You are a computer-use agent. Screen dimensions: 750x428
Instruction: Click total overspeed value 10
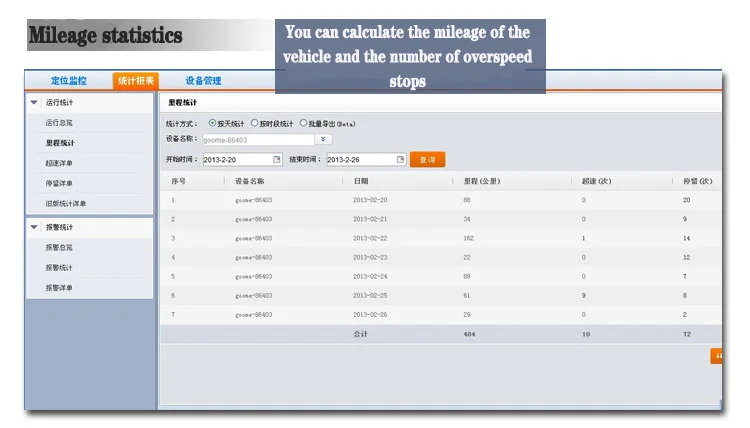pyautogui.click(x=586, y=334)
